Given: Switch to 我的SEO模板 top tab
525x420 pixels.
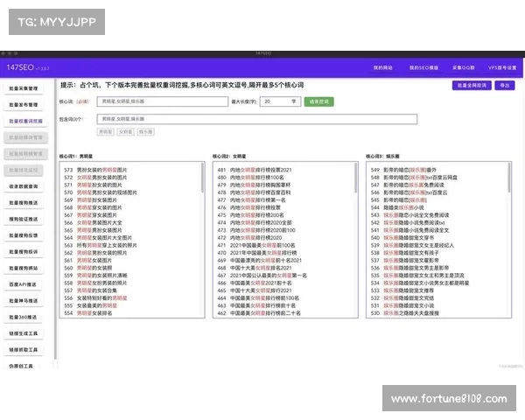Looking at the screenshot, I should point(423,67).
